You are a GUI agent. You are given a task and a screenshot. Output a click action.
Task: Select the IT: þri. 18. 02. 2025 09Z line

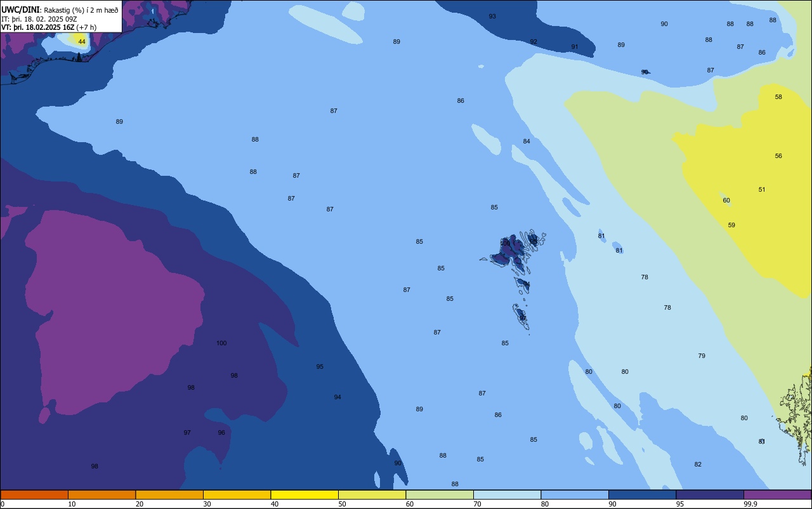click(41, 19)
